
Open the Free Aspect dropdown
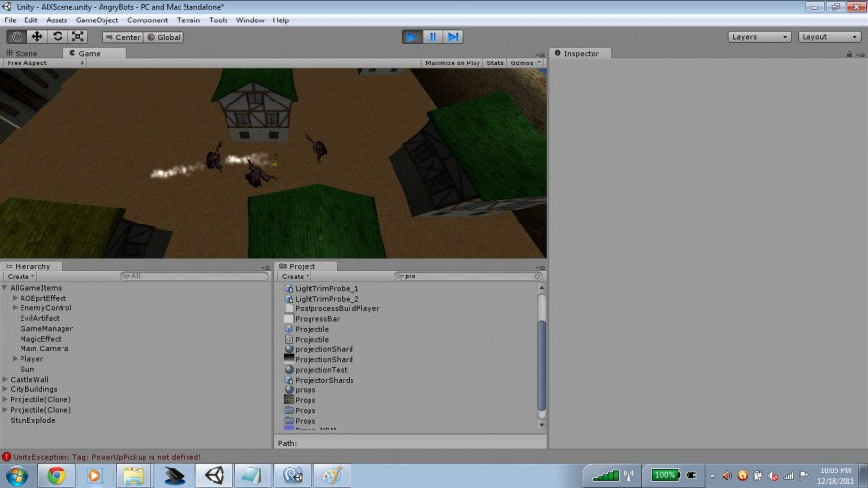(x=44, y=63)
